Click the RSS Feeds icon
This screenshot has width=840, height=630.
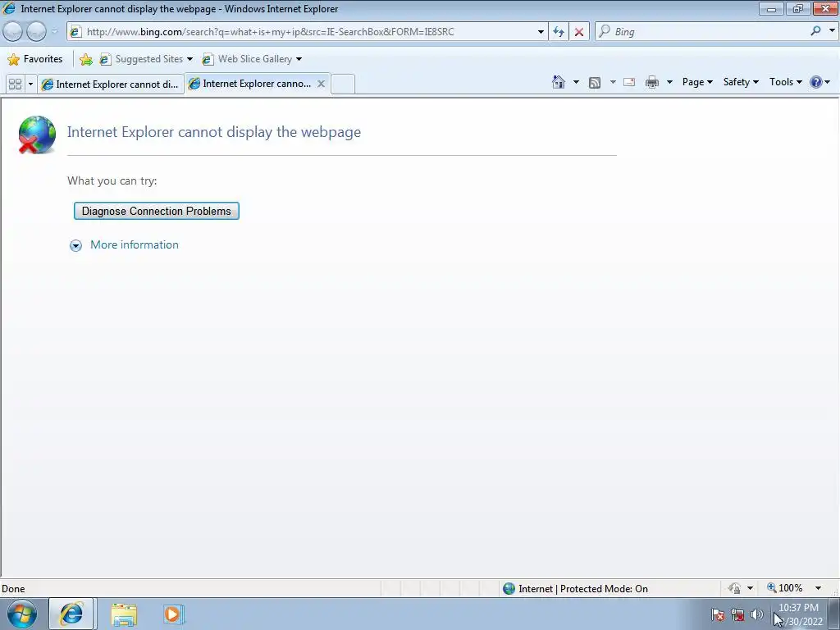pyautogui.click(x=595, y=82)
